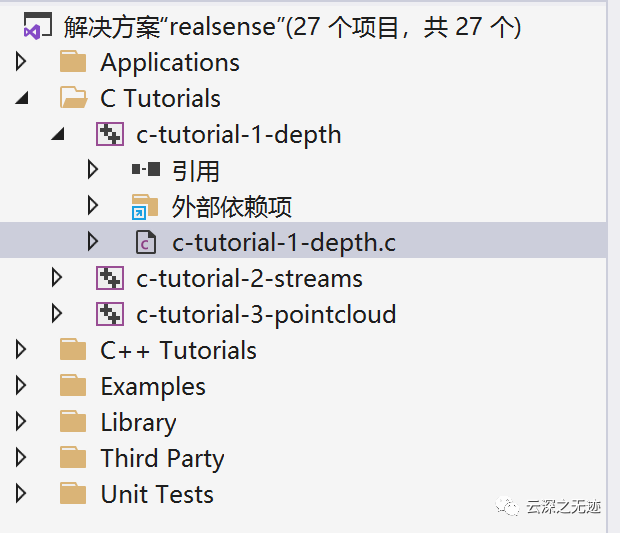Expand the C++ Tutorials folder
The width and height of the screenshot is (620, 533).
(21, 350)
